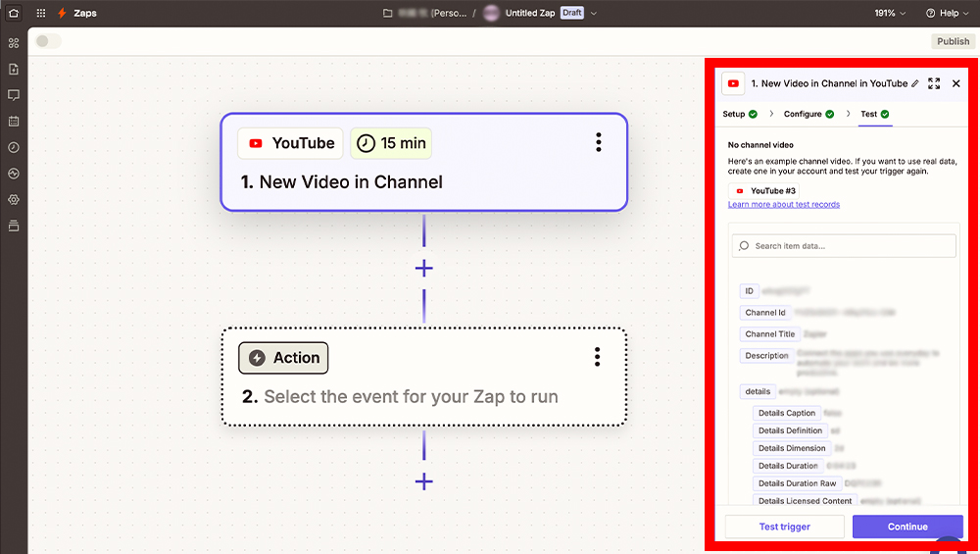Open Learn more about test records link
980x554 pixels.
point(784,205)
